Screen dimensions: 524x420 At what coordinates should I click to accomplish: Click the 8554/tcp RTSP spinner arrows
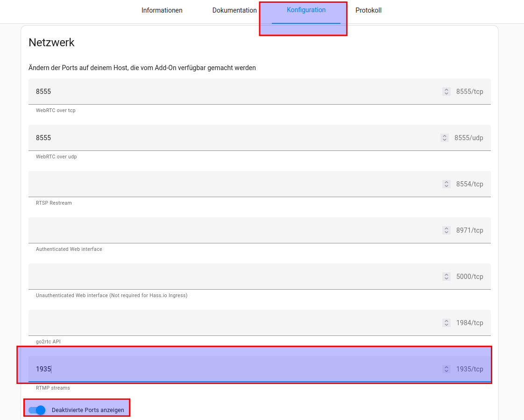tap(446, 184)
